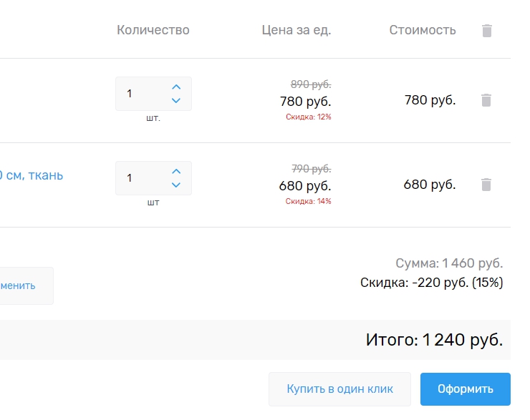Focus the quantity field of the first item
The height and width of the screenshot is (420, 530).
143,94
